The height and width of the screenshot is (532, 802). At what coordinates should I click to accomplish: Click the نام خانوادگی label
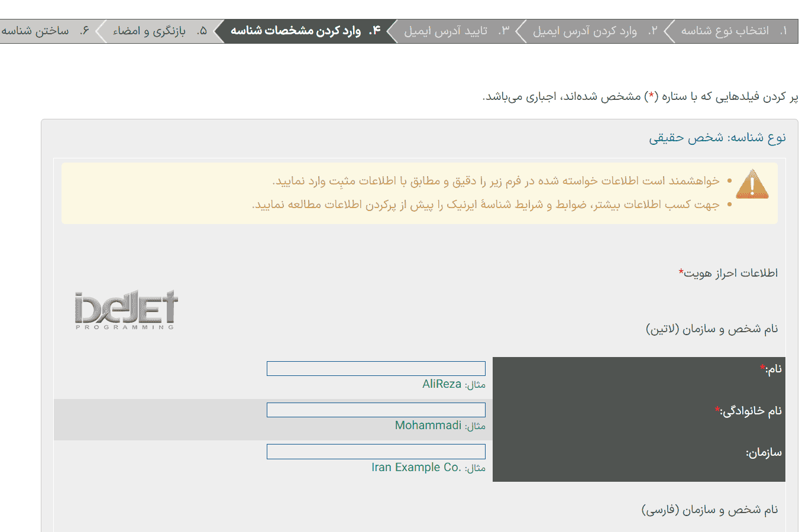pyautogui.click(x=748, y=411)
